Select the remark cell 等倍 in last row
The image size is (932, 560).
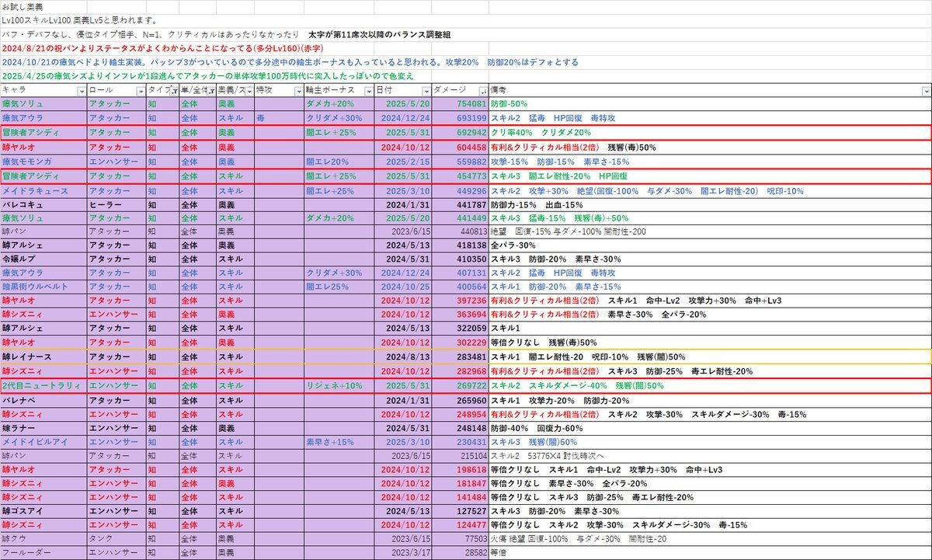point(710,553)
